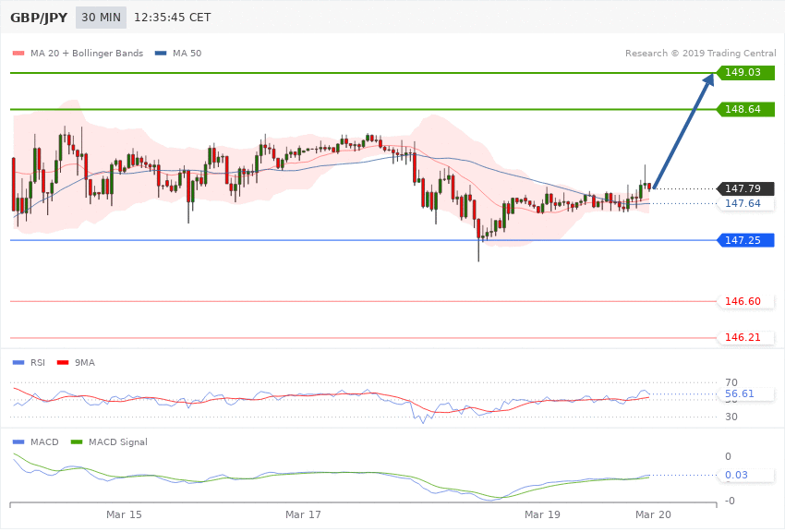Click the MA 20 + Bollinger Bands legend swatch
Screen dimensions: 785x532
tap(18, 53)
